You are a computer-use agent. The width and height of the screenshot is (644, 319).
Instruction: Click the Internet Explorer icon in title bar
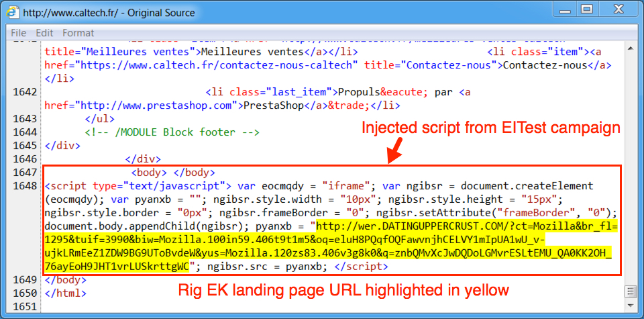(x=13, y=12)
